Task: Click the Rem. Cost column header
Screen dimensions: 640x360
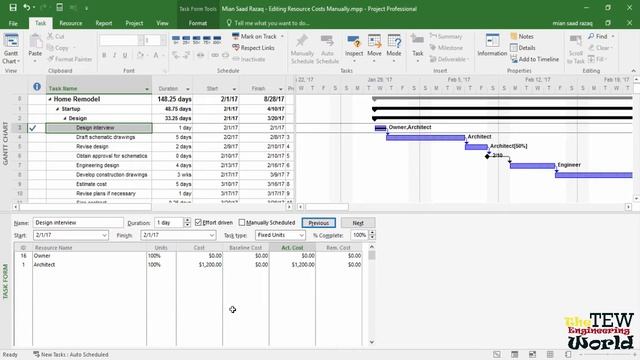Action: coord(338,248)
